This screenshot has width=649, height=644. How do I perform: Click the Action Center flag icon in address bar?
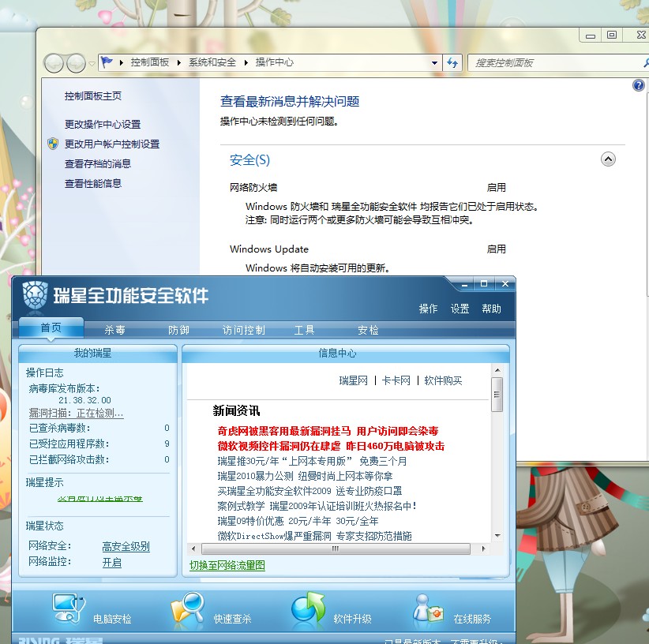[x=107, y=62]
